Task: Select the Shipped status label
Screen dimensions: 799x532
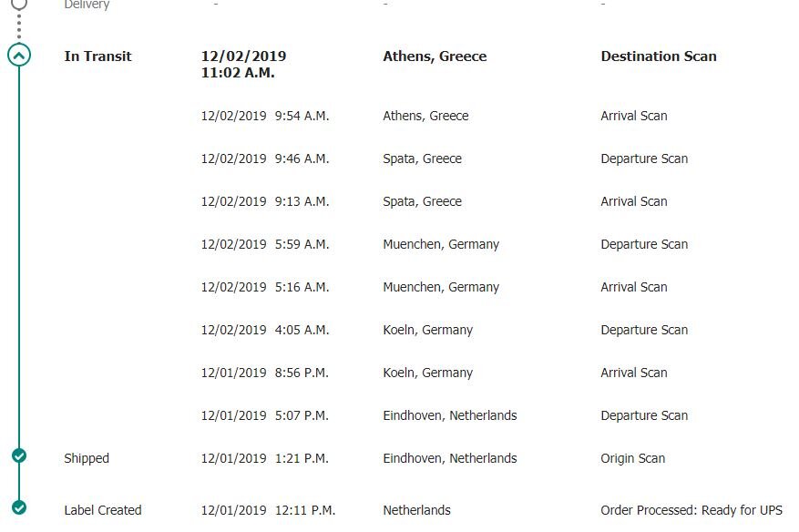Action: point(87,458)
